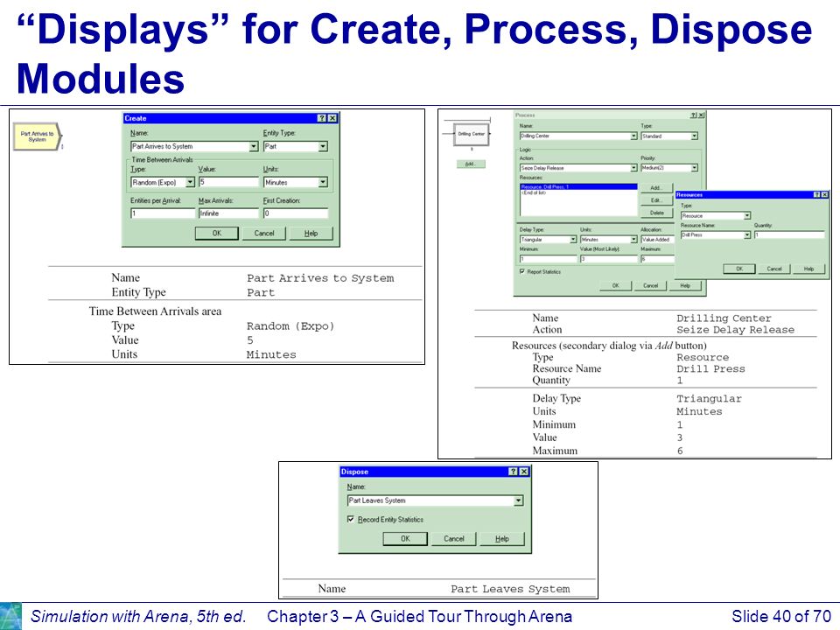Viewport: 840px width, 630px height.
Task: Click the Edit button beside the Resources list
Action: (656, 200)
